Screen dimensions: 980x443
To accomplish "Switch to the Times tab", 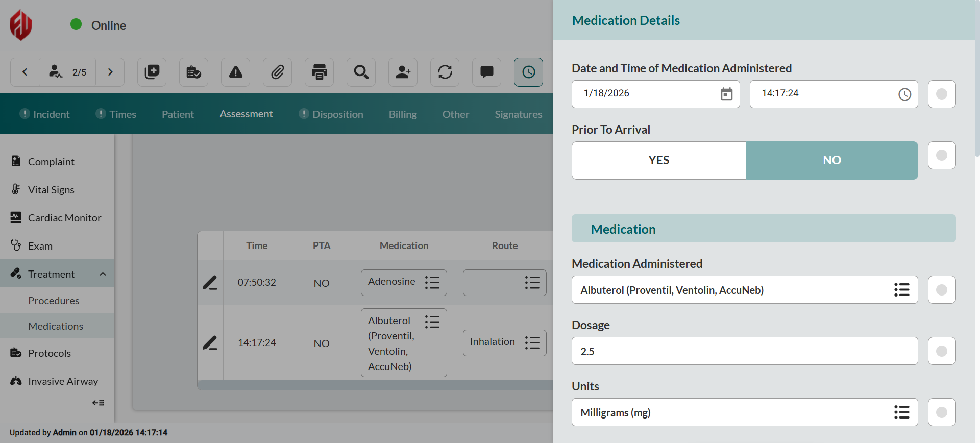I will (x=116, y=114).
